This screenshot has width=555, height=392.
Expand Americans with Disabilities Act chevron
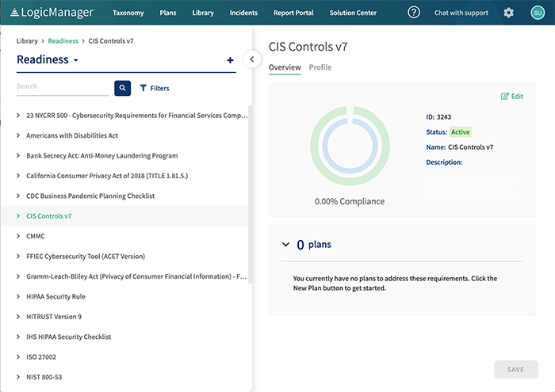click(18, 135)
